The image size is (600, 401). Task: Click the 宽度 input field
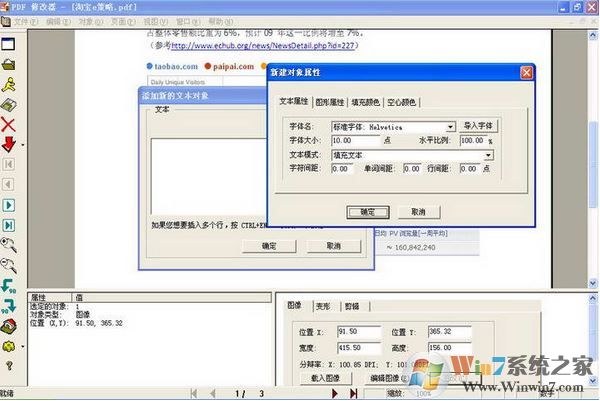click(359, 348)
